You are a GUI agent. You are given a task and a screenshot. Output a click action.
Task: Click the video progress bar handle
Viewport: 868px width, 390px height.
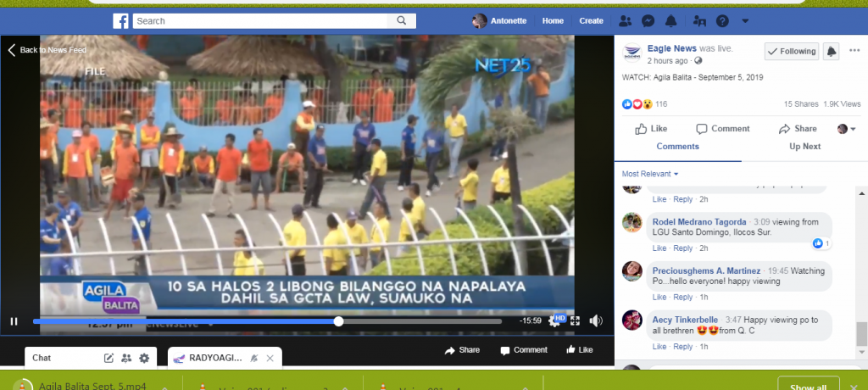point(339,321)
